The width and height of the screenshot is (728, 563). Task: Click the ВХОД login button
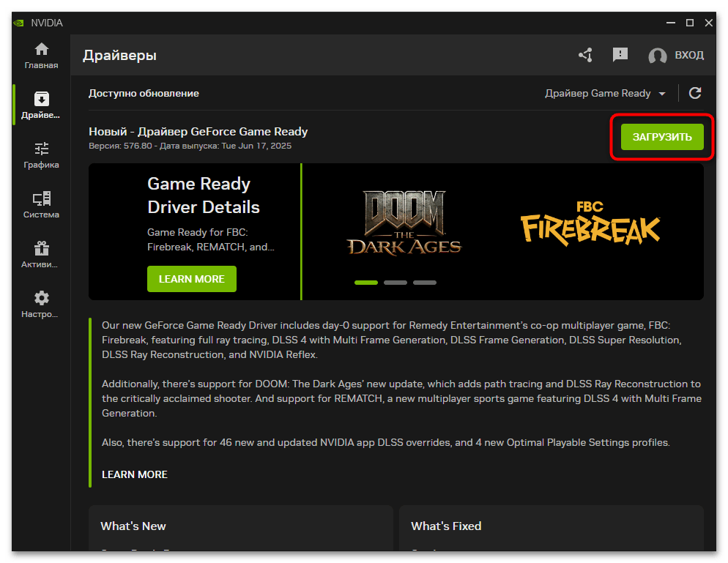tap(689, 55)
